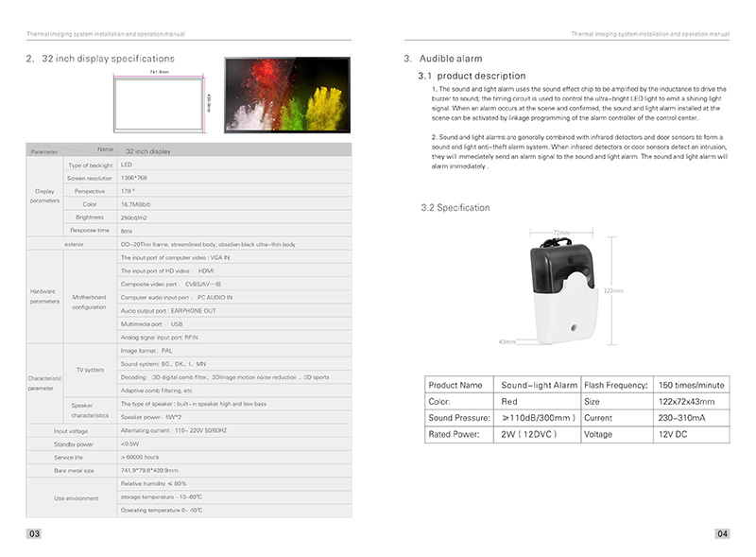Select the 'Screen resolution' table row
The image size is (756, 557).
point(207,178)
